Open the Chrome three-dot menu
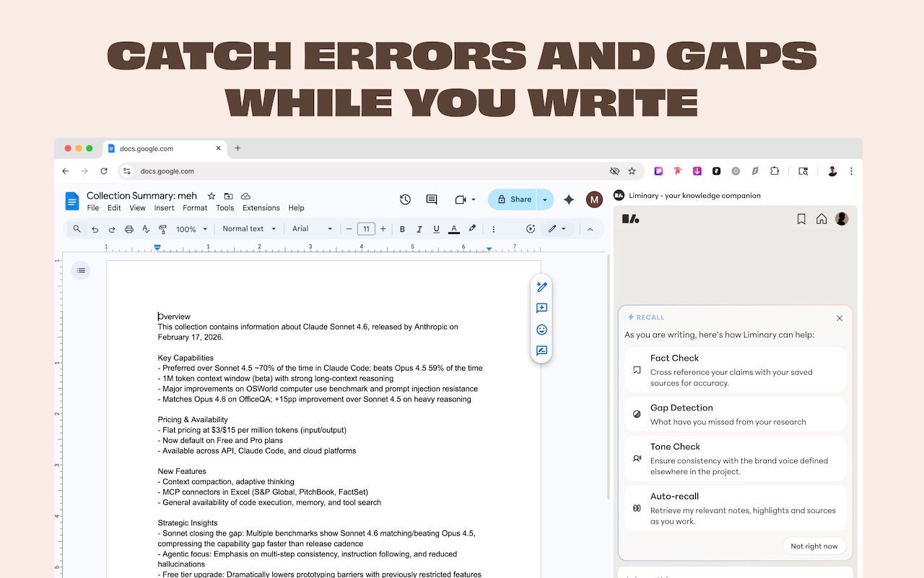Viewport: 924px width, 578px height. coord(852,171)
